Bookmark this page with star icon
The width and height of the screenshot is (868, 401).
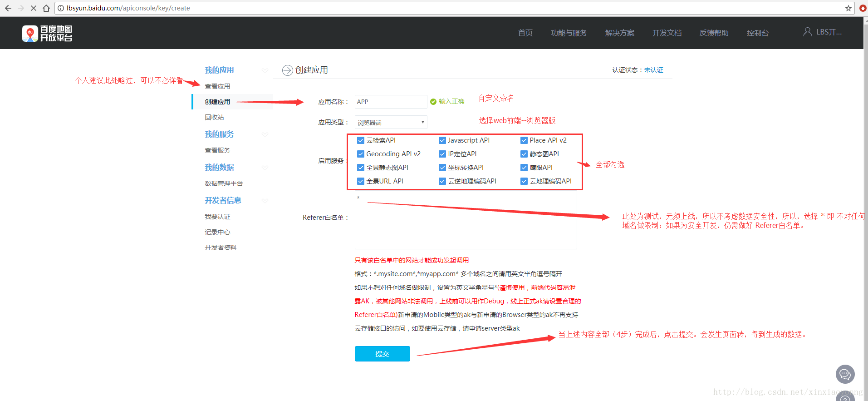(848, 8)
